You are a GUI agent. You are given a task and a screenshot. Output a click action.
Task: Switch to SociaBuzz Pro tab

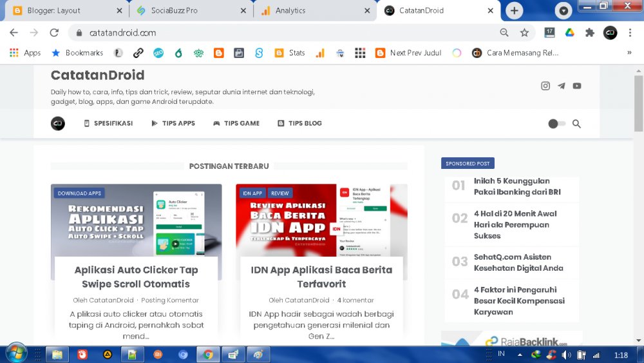point(191,11)
